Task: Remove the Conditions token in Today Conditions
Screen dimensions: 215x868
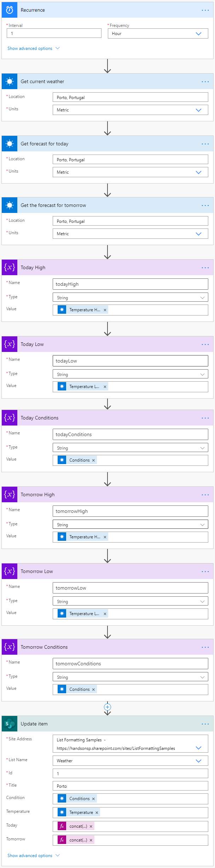Action: pos(93,460)
